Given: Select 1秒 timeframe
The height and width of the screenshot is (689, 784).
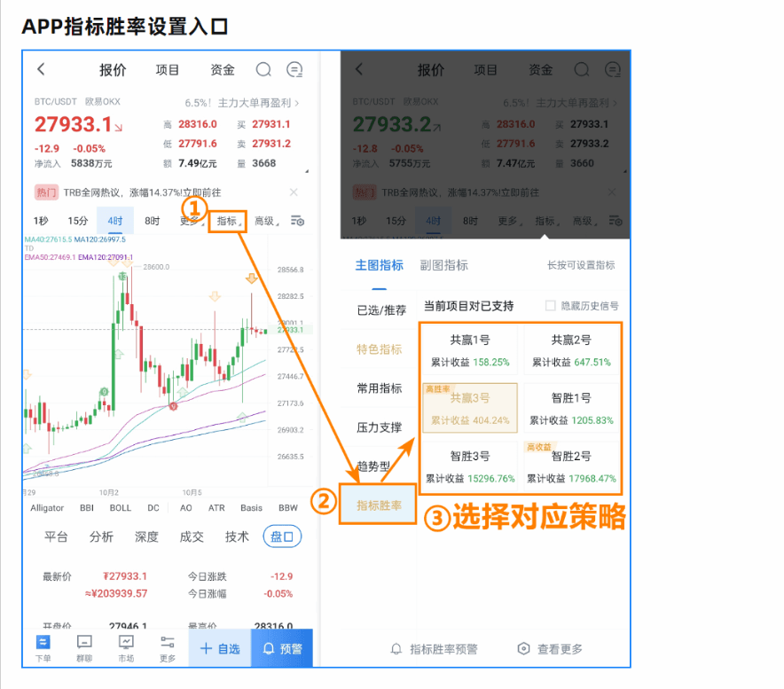Looking at the screenshot, I should 41,221.
